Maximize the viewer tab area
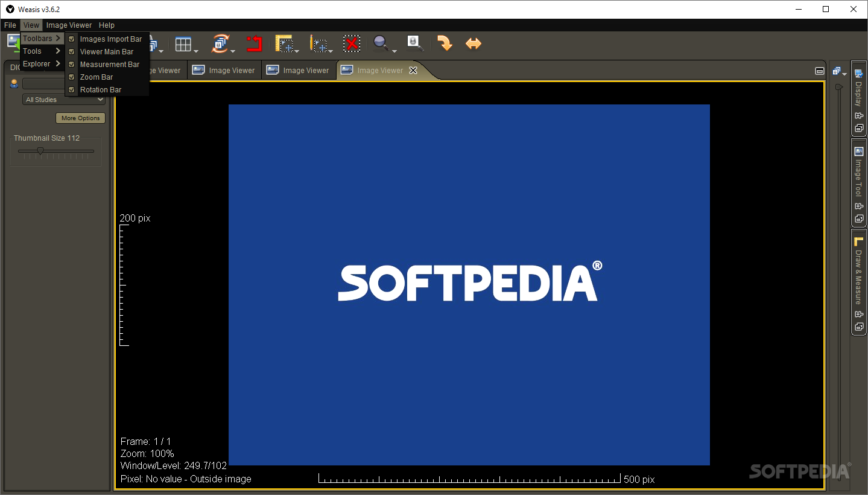The height and width of the screenshot is (495, 868). click(x=819, y=71)
